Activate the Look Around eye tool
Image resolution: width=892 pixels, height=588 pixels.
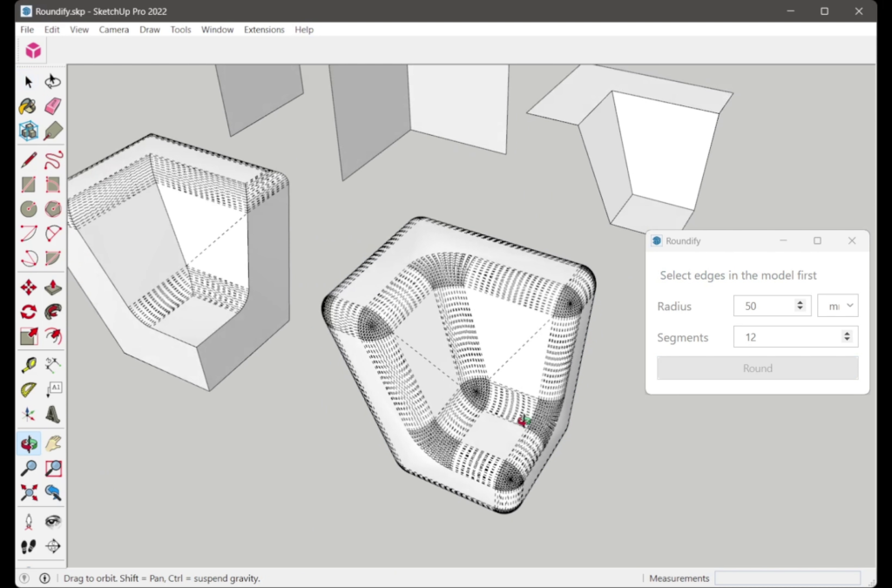[53, 522]
